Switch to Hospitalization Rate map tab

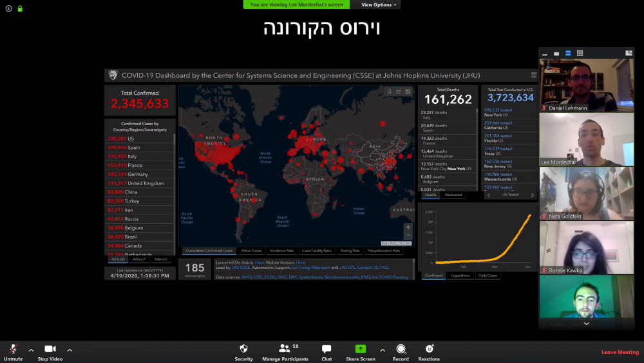(x=384, y=251)
